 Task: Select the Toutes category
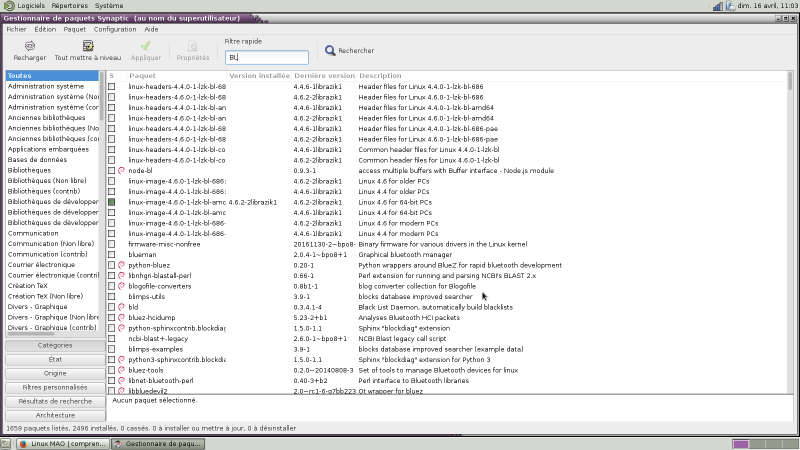(52, 76)
